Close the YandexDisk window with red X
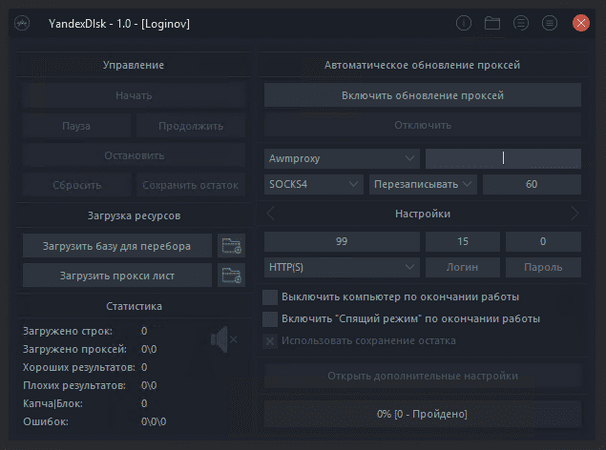The image size is (606, 450). tap(580, 23)
